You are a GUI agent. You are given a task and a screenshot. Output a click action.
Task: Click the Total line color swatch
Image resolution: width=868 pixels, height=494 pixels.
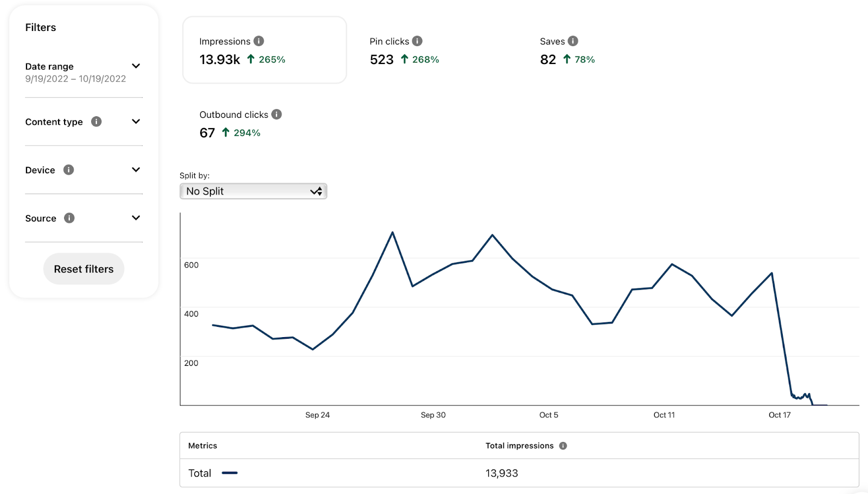229,473
